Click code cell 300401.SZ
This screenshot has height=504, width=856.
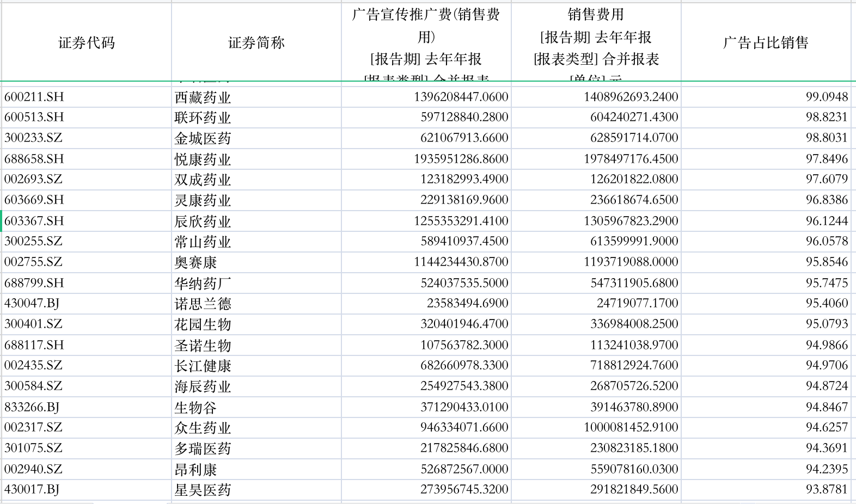(87, 324)
